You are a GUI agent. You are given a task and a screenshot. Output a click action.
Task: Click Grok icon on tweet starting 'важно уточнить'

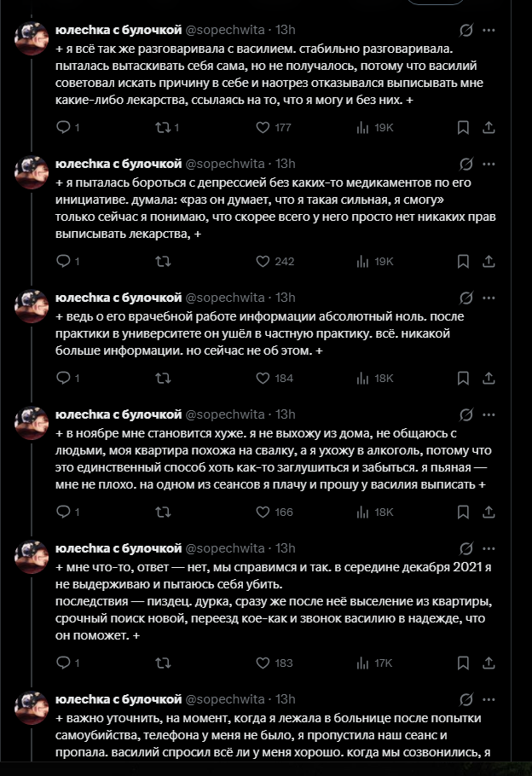coord(466,698)
